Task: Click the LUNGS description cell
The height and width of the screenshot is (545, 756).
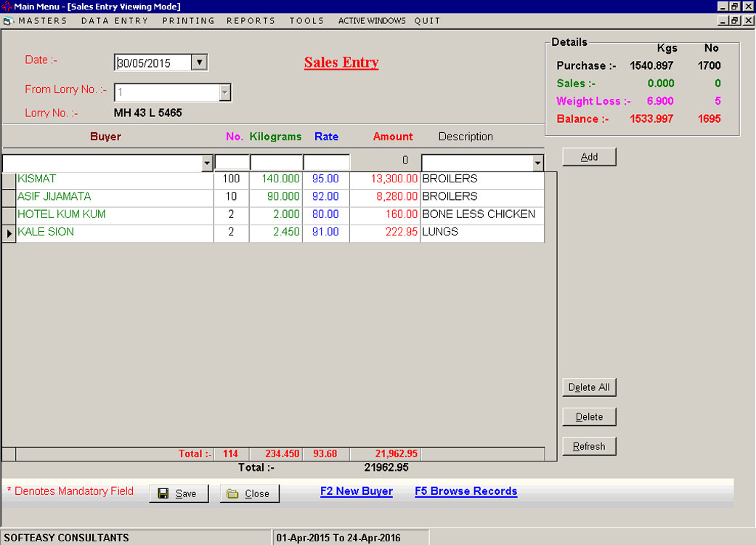Action: [482, 232]
